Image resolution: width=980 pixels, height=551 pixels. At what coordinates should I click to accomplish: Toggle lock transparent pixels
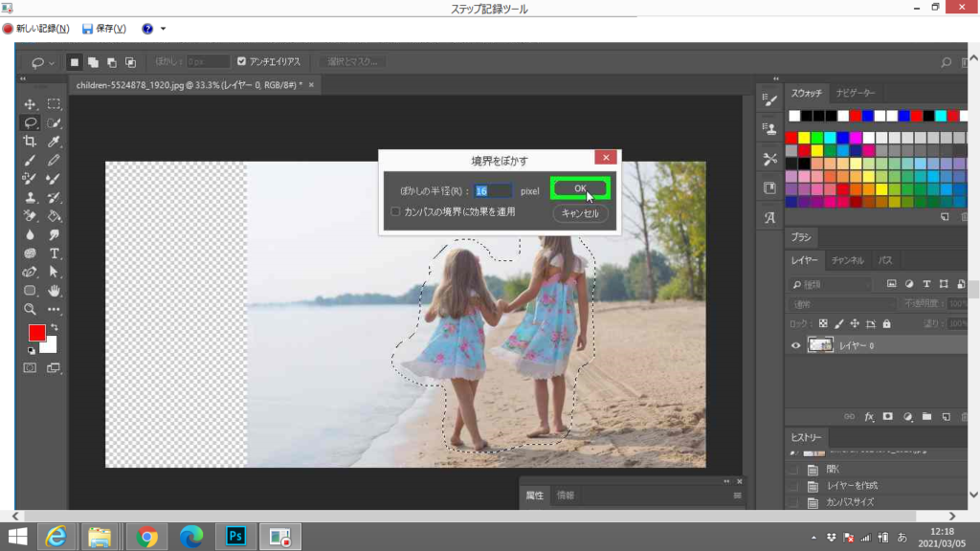823,323
